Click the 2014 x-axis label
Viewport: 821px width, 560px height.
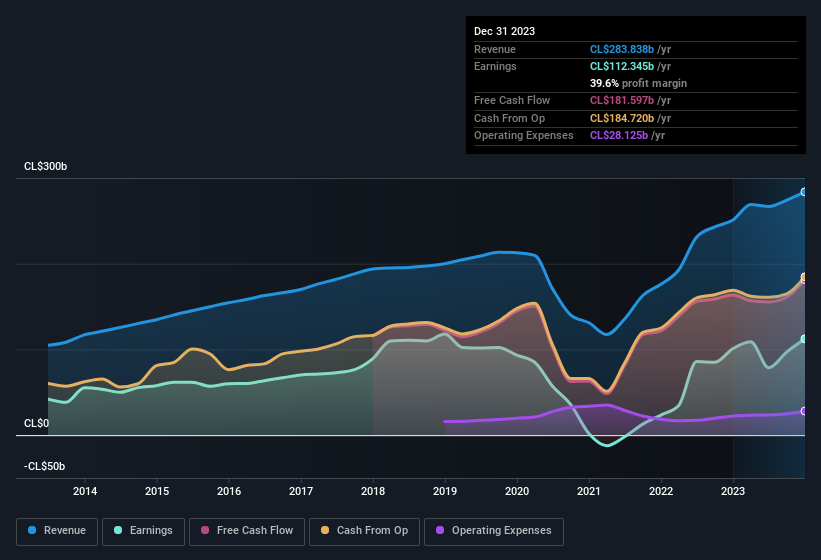click(x=85, y=491)
